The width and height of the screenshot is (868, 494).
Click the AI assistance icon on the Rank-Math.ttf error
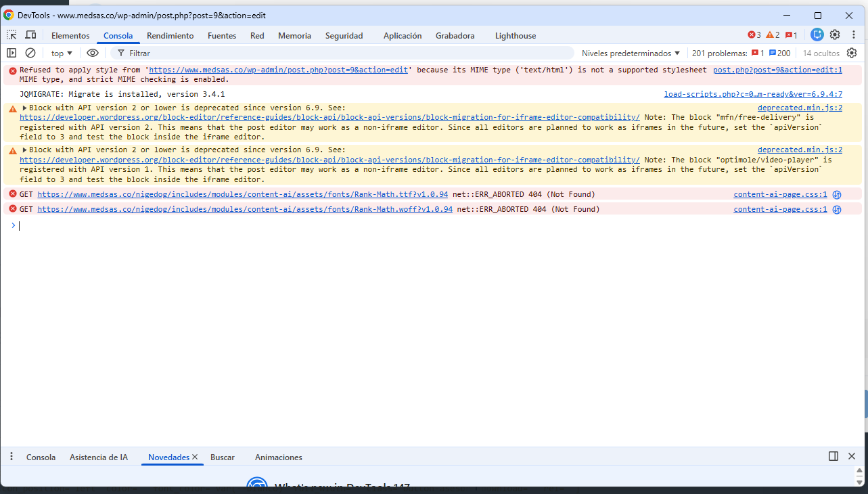pyautogui.click(x=836, y=195)
